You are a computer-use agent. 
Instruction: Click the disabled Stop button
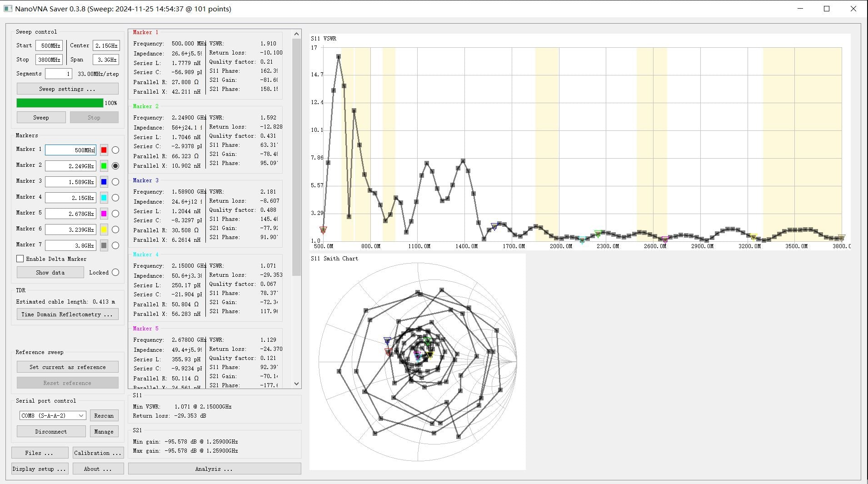[x=94, y=117]
